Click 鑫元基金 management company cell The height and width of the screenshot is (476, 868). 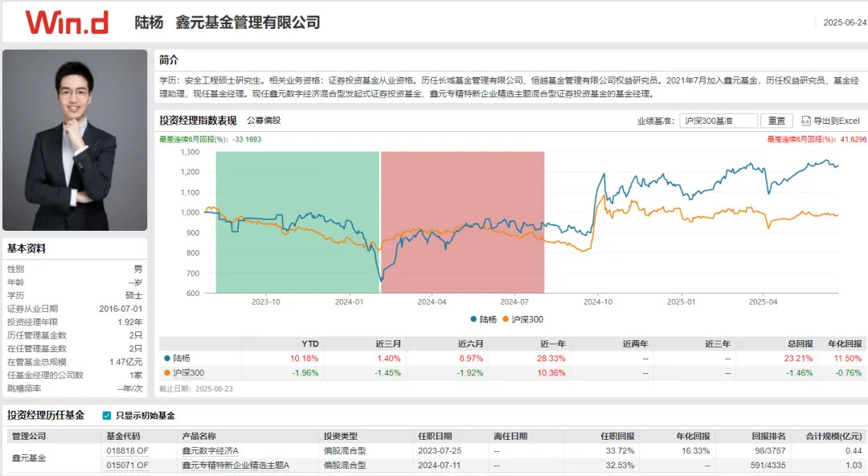click(x=30, y=458)
